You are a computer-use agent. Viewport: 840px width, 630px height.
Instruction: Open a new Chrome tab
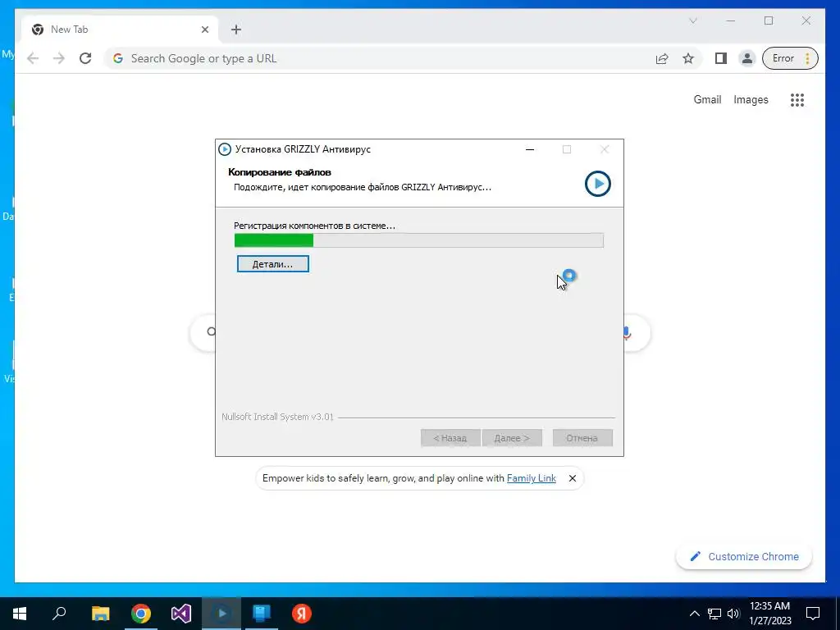236,30
